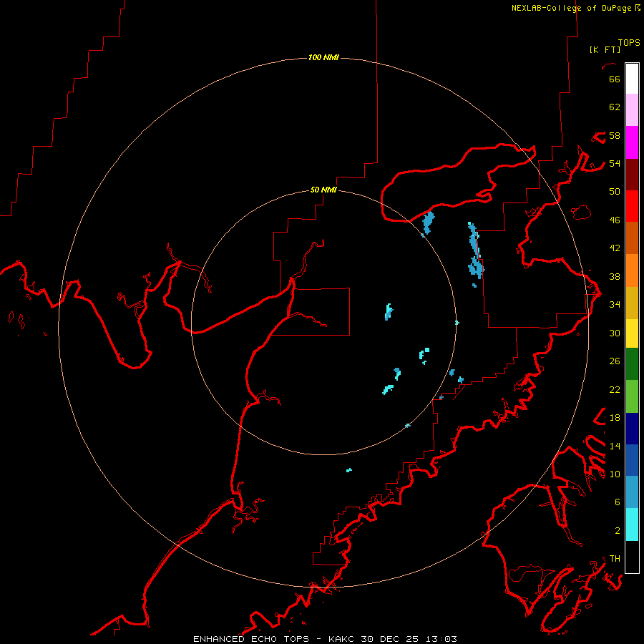This screenshot has width=644, height=644.
Task: Click the dark green legend swatch
Action: 632,364
